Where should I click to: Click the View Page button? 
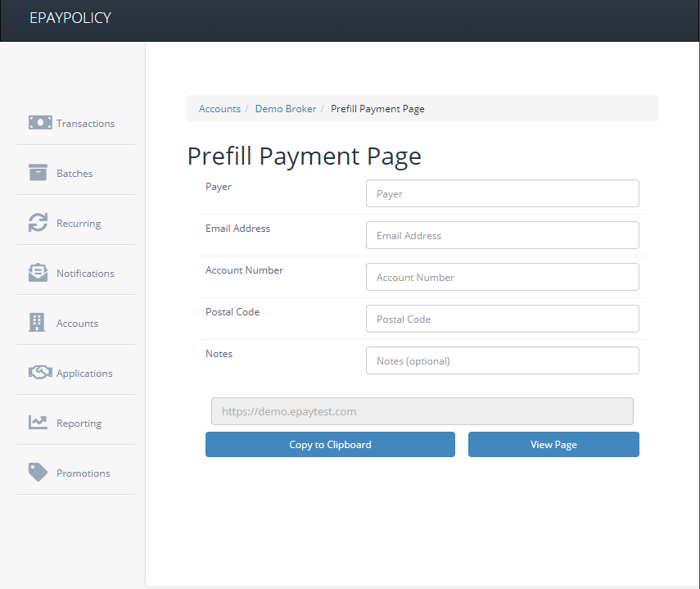tap(553, 444)
